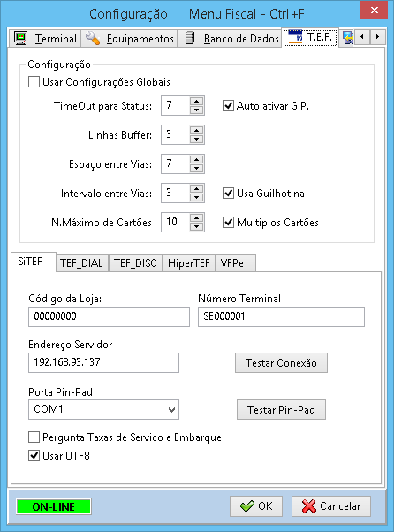Click the Endereço Servidor input field

point(103,362)
